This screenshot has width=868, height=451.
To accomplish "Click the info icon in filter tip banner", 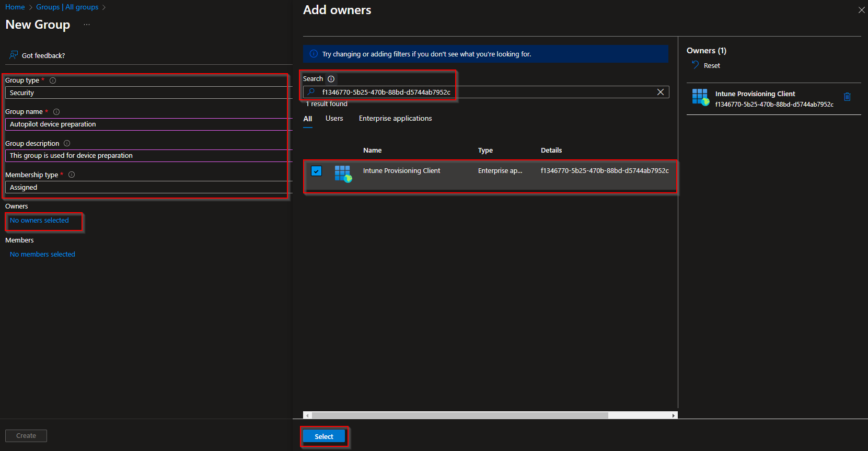I will (x=314, y=54).
